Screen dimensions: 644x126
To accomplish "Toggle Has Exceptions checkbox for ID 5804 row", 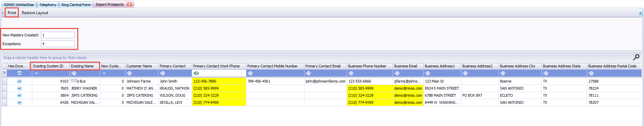I will 19,95.
